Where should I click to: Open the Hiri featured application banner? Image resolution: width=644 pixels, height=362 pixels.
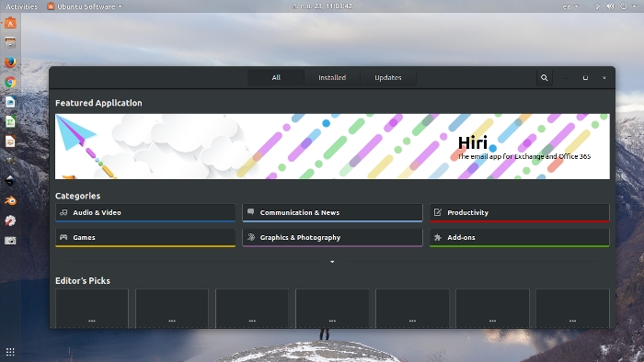[x=332, y=146]
